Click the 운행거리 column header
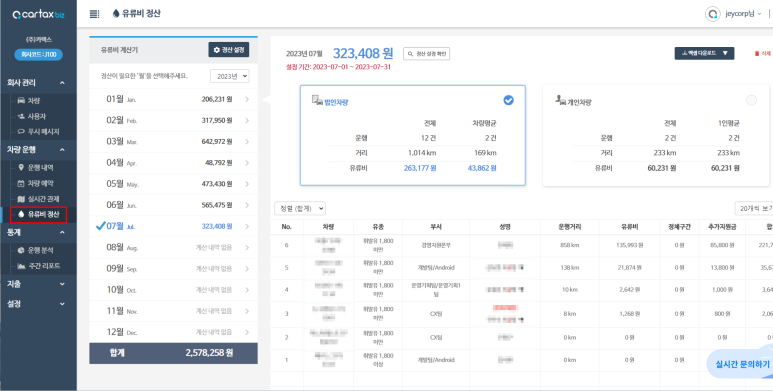Screen dimensions: 773x391 click(570, 227)
